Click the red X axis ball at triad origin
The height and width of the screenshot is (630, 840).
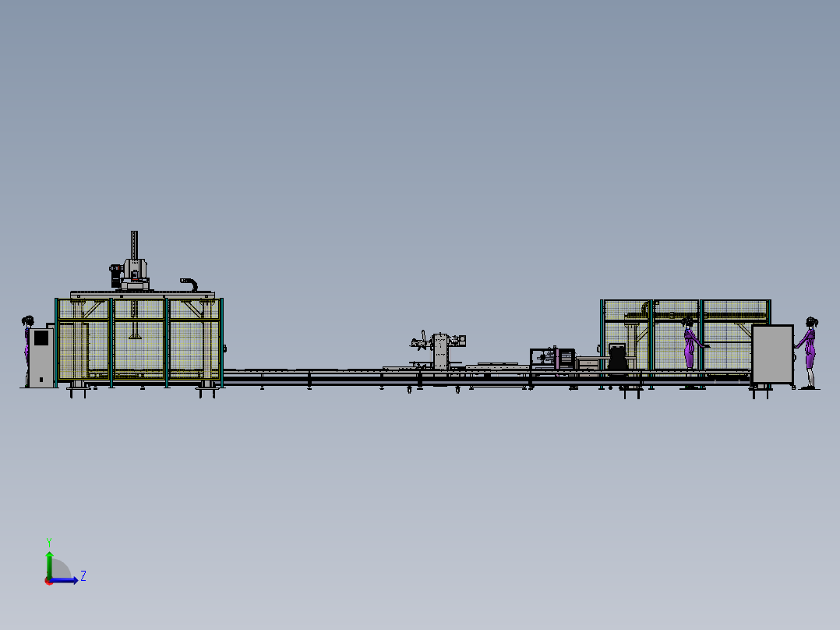pos(49,581)
